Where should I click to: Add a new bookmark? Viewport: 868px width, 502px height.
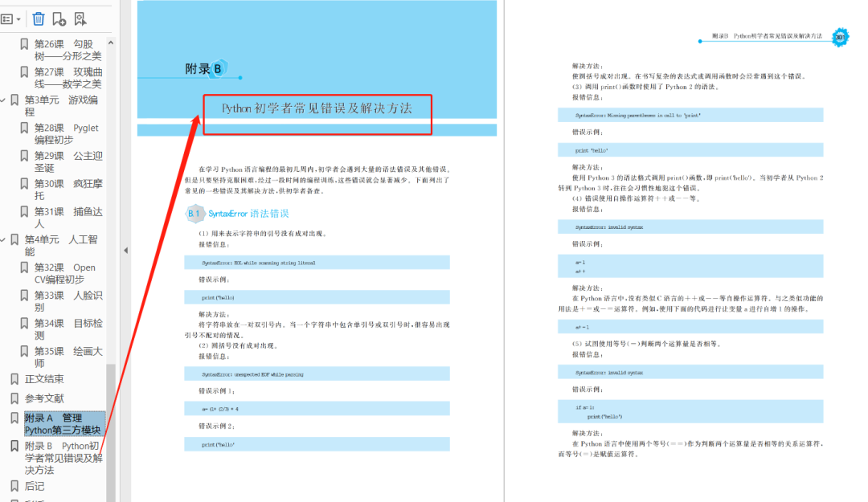(59, 19)
